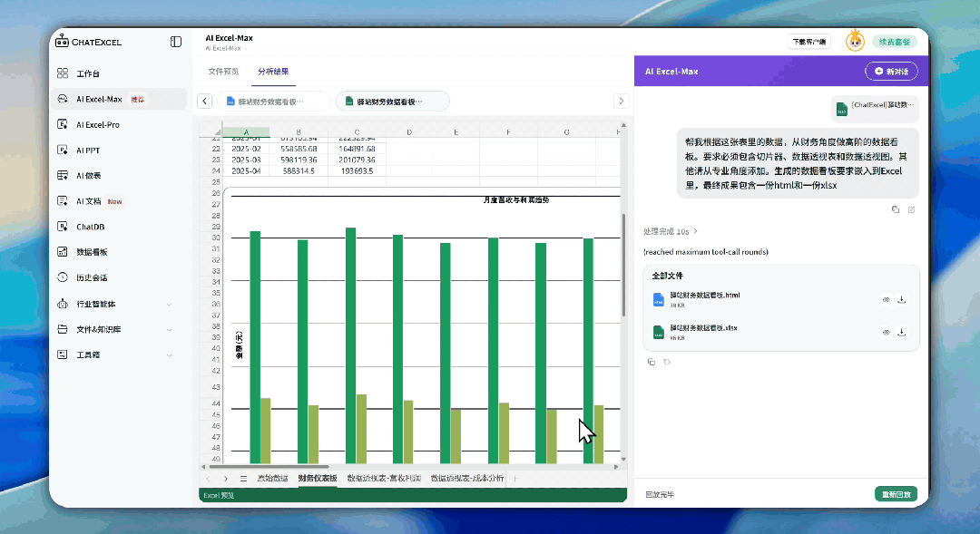This screenshot has width=980, height=534.
Task: Select the html file chip 驿站财务数据看板
Action: point(274,102)
